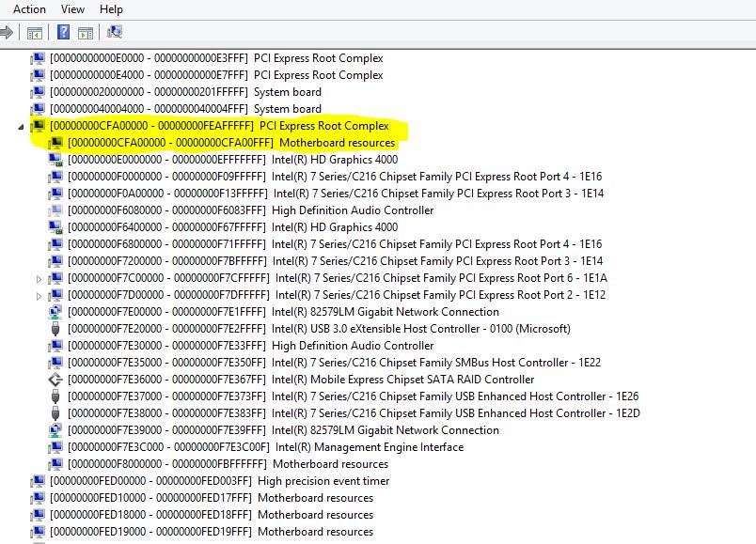Open the Help menu
Viewport: 756px width, 544px height.
click(111, 9)
